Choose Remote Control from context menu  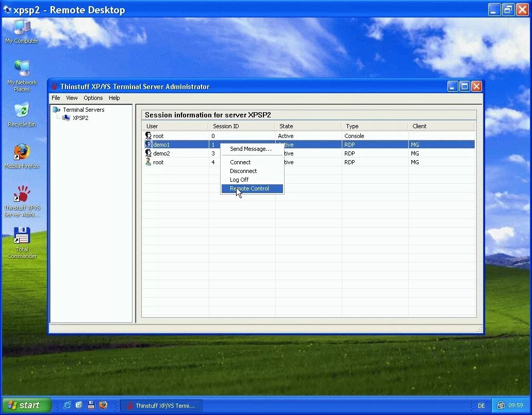click(x=252, y=188)
